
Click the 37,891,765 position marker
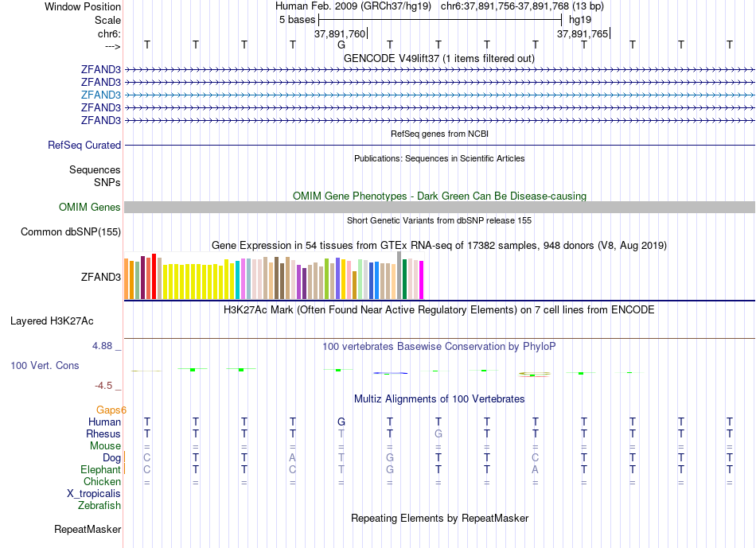click(583, 33)
